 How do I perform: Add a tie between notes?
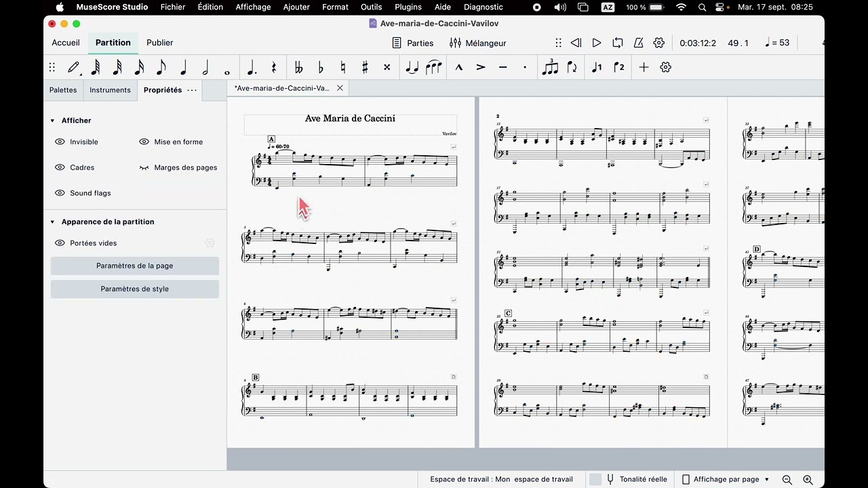[x=412, y=67]
